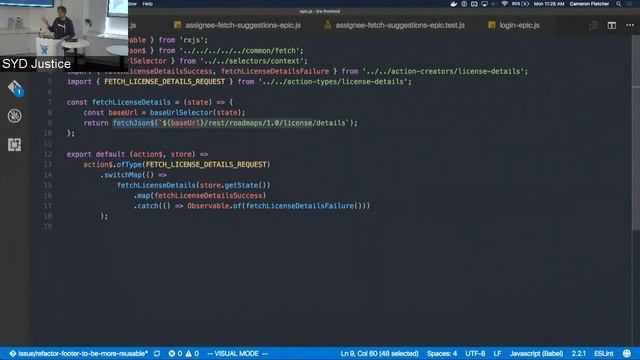640x360 pixels.
Task: Click store.getState() on line 15
Action: [x=233, y=185]
